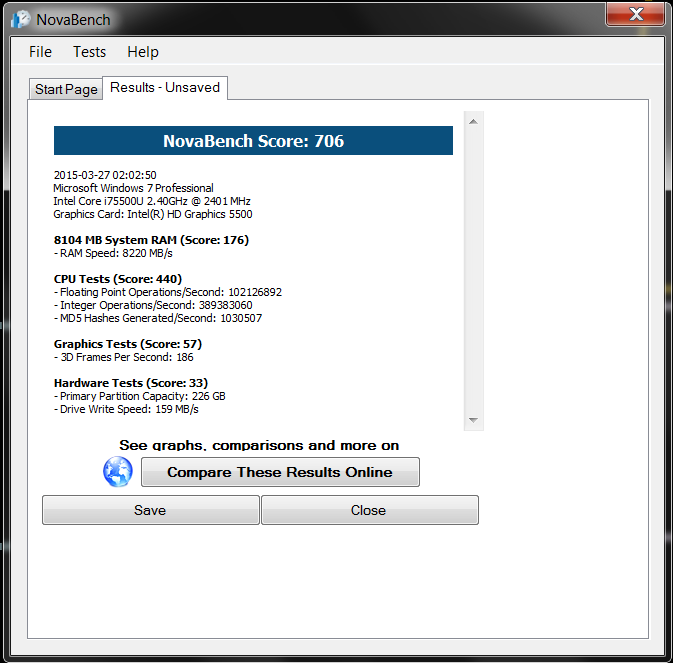Click the NovaBench Score: 706 banner
This screenshot has width=673, height=663.
253,141
